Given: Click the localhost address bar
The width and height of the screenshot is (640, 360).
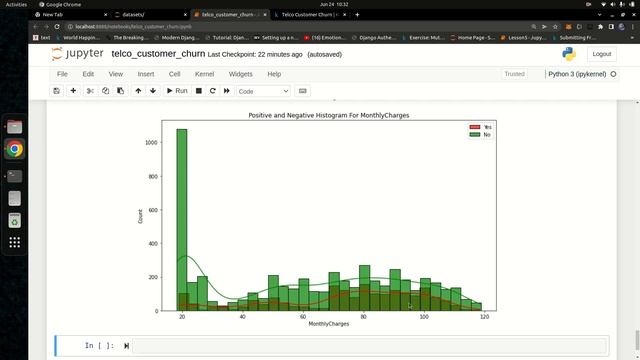Looking at the screenshot, I should click(x=298, y=27).
